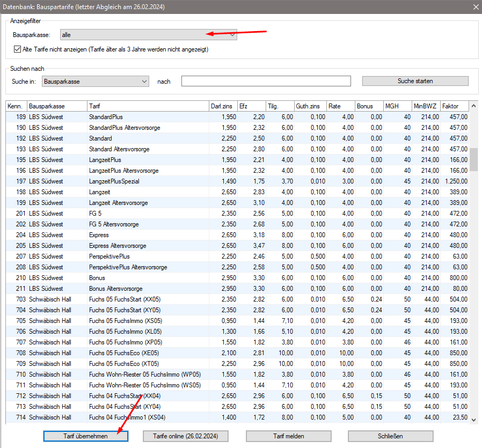Select "Fuchs Wohn-Riester 05 FuchsImmo (WS05)"

(145, 385)
